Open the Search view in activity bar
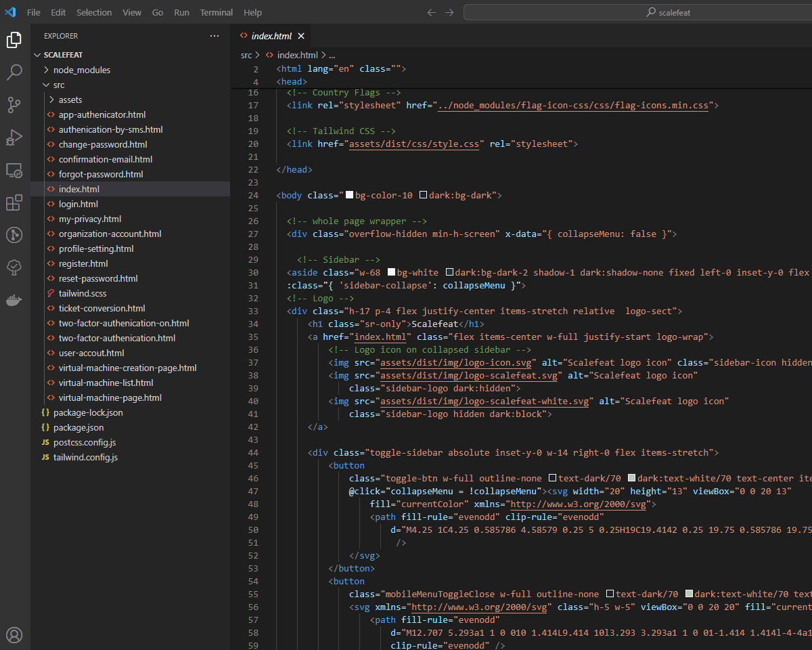Viewport: 812px width, 650px height. coord(14,72)
